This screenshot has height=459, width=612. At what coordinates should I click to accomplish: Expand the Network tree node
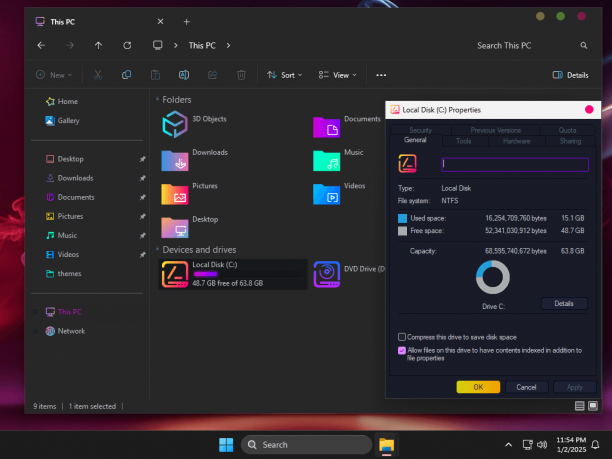click(x=35, y=331)
